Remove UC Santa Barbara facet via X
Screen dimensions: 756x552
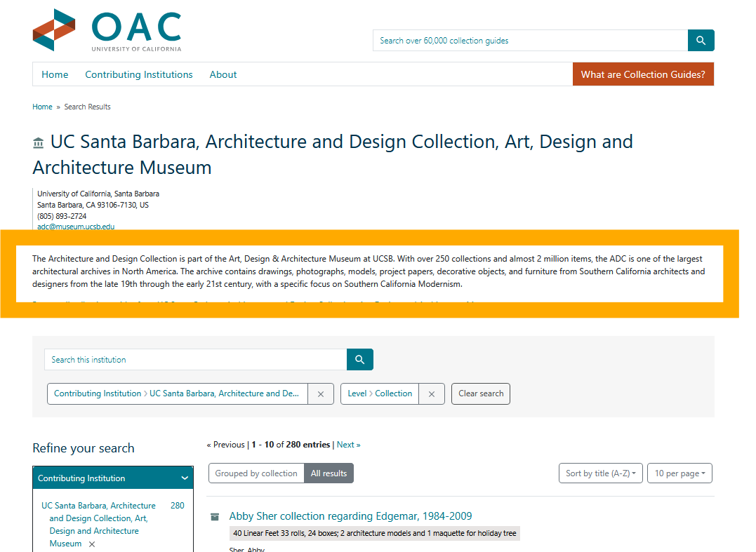click(92, 544)
